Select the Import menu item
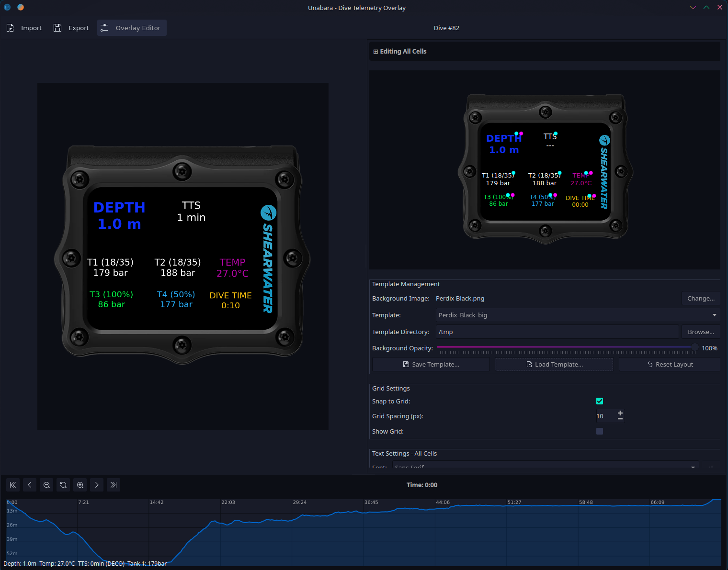 click(32, 28)
